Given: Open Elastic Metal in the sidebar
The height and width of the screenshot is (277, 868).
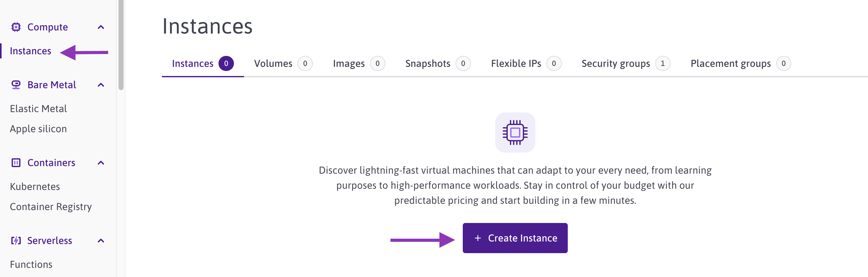Looking at the screenshot, I should 38,109.
